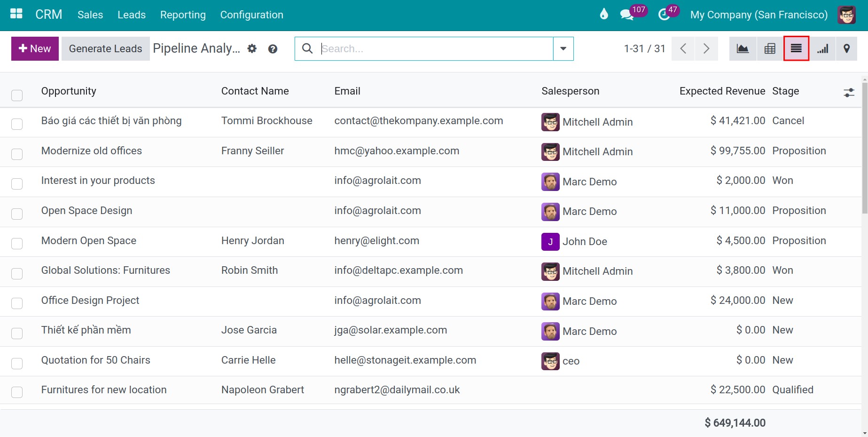Click the magnifier search icon
Screen dimensions: 868x437
(307, 48)
